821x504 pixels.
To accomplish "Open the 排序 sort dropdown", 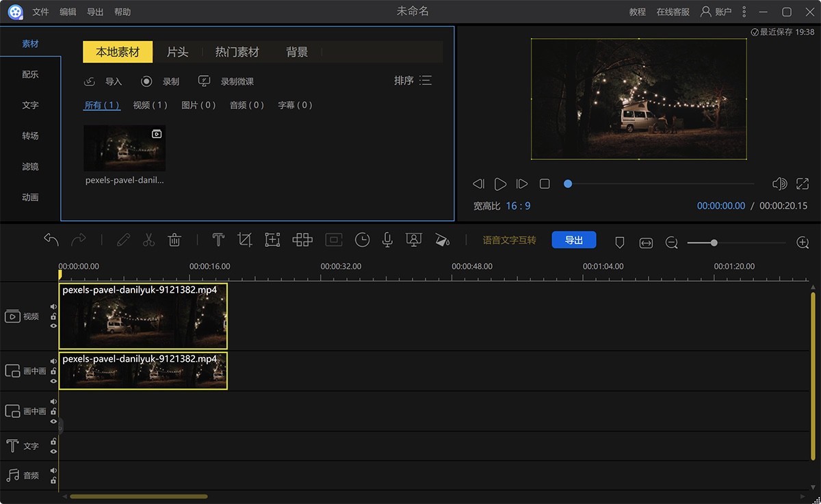I will 413,81.
